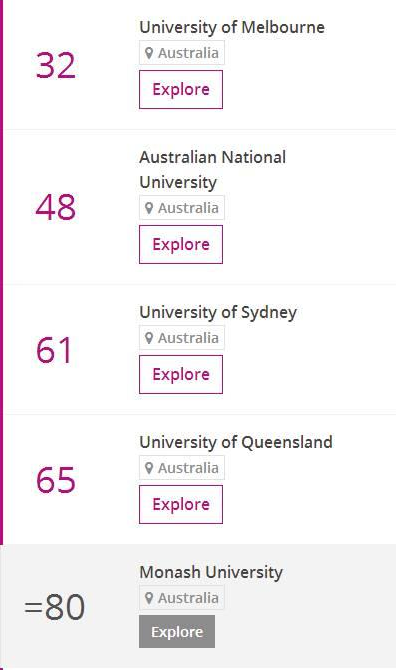Viewport: 396px width, 670px height.
Task: Click the location pin icon under University of Sydney
Action: pos(149,338)
